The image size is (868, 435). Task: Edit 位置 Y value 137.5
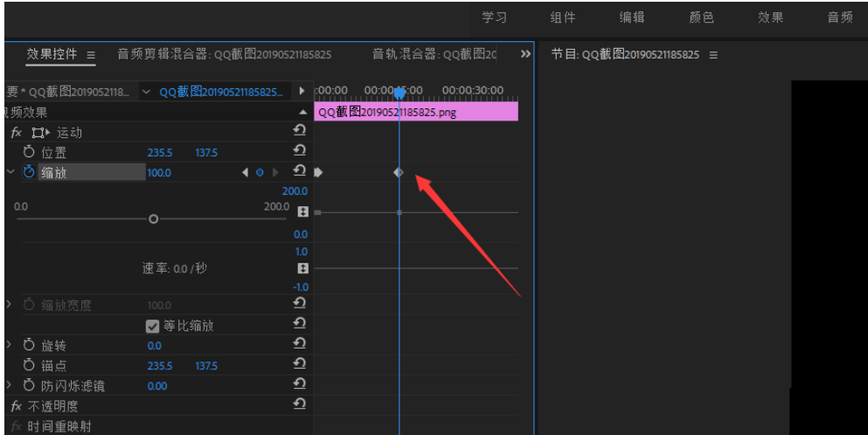point(206,153)
